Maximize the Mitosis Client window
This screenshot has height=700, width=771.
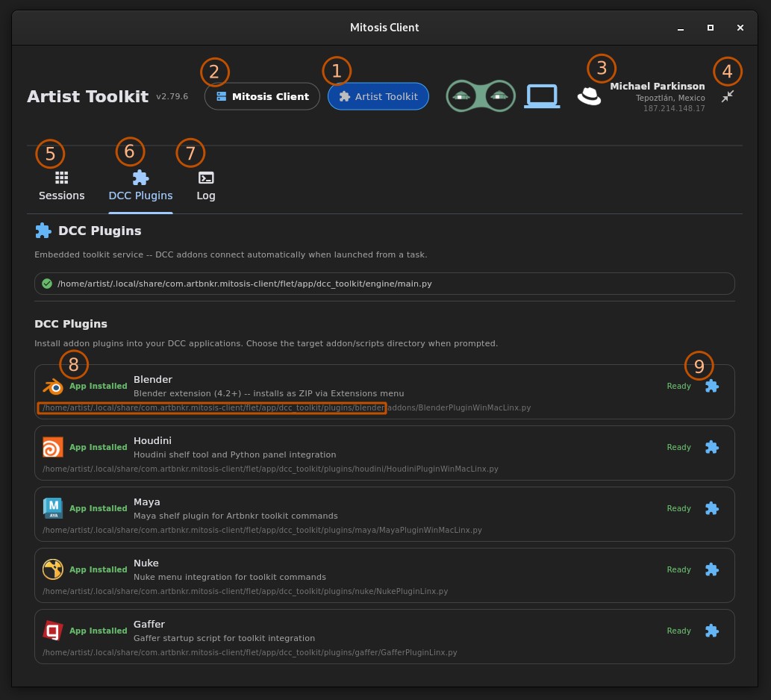[710, 28]
